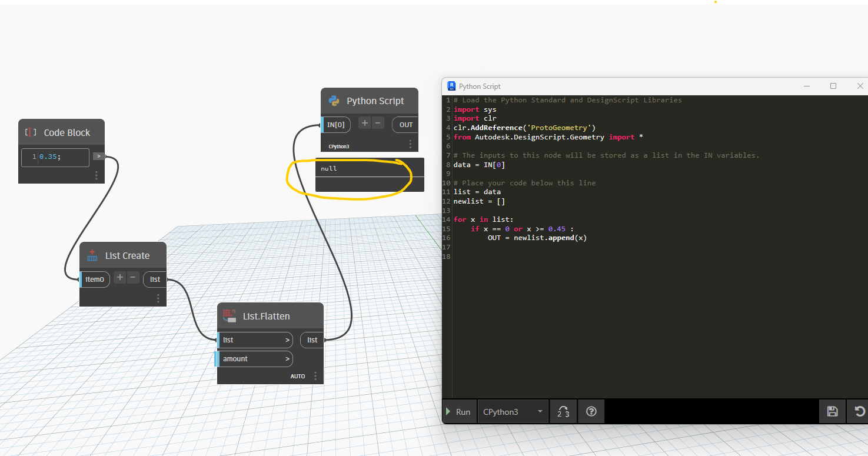Remove an input port from List Create

134,277
